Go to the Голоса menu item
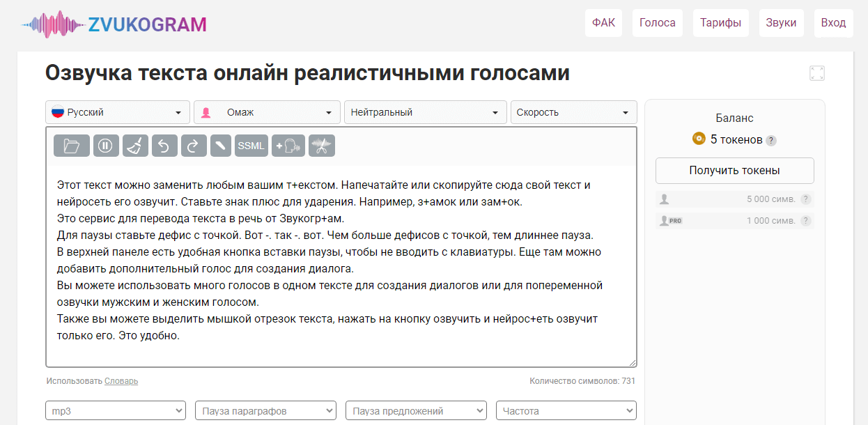Image resolution: width=868 pixels, height=425 pixels. (x=658, y=22)
